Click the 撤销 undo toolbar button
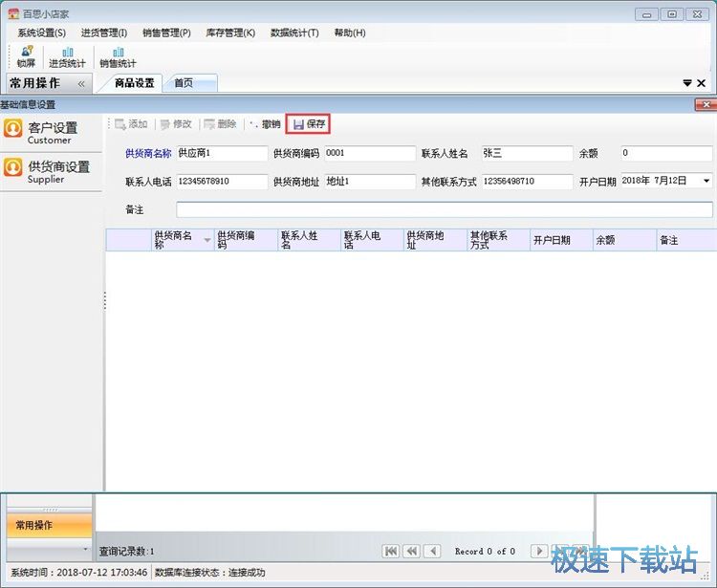The width and height of the screenshot is (717, 588). click(x=265, y=124)
